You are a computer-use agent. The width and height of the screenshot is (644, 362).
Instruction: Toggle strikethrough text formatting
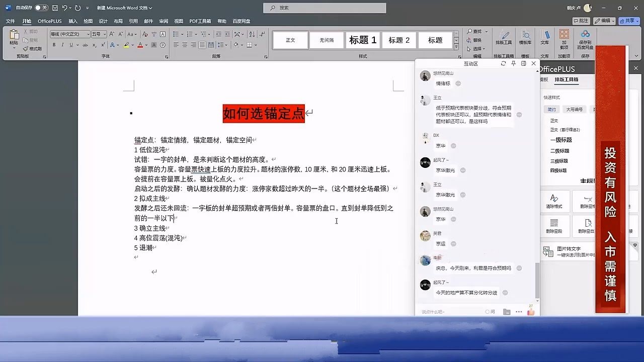pos(86,45)
